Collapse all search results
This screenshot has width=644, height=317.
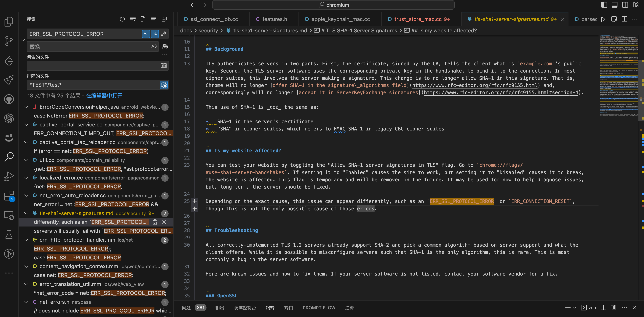point(164,19)
